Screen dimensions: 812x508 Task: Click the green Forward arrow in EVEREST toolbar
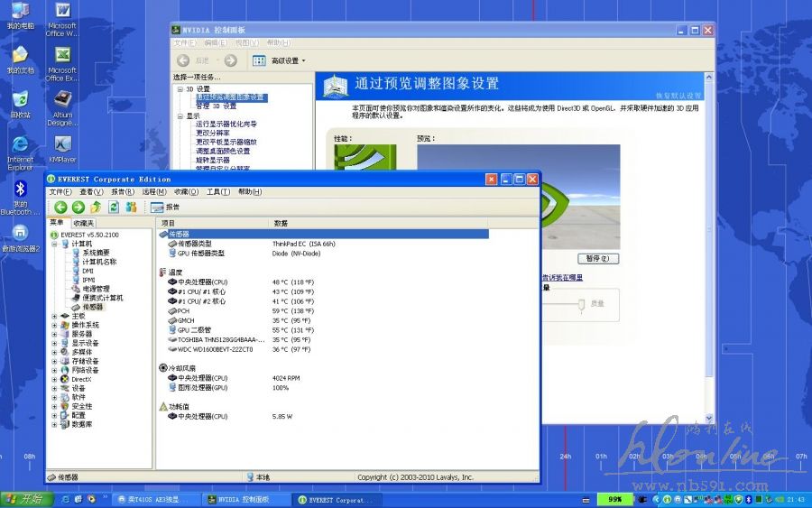tap(78, 208)
